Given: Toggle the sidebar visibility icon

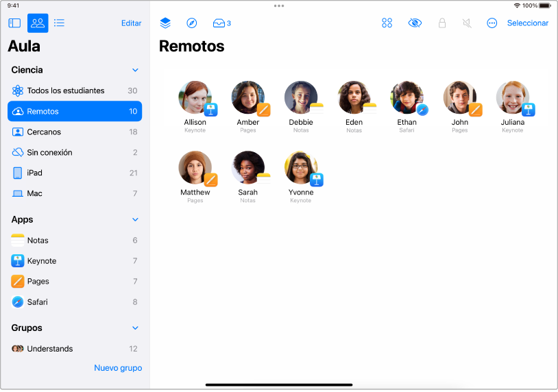Looking at the screenshot, I should point(14,23).
